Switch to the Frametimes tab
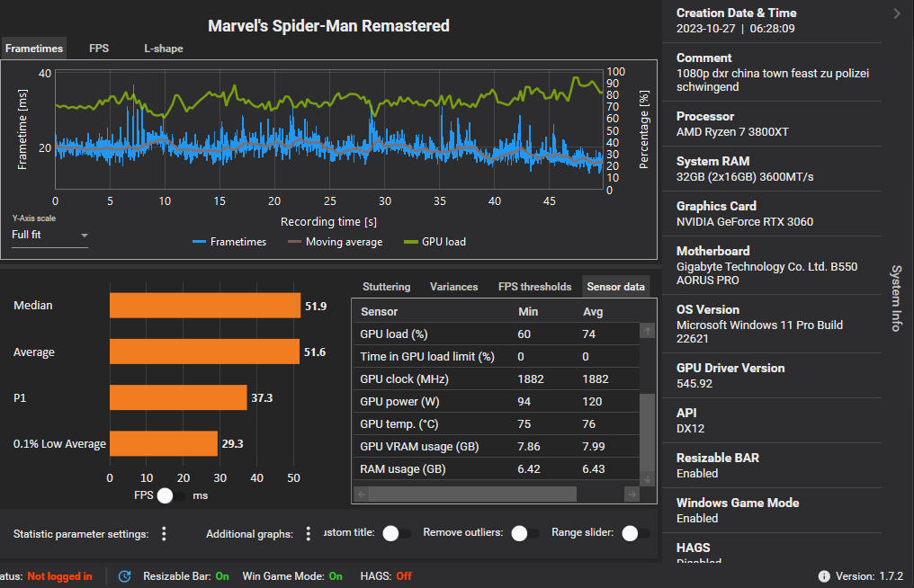 pos(34,49)
